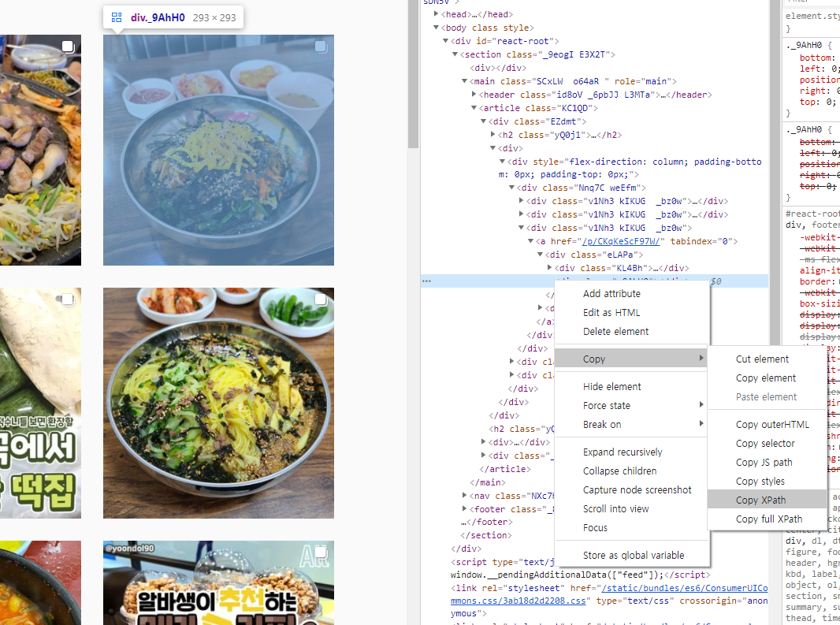Image resolution: width=840 pixels, height=625 pixels.
Task: Collapse div class EZdmt node
Action: [x=483, y=121]
